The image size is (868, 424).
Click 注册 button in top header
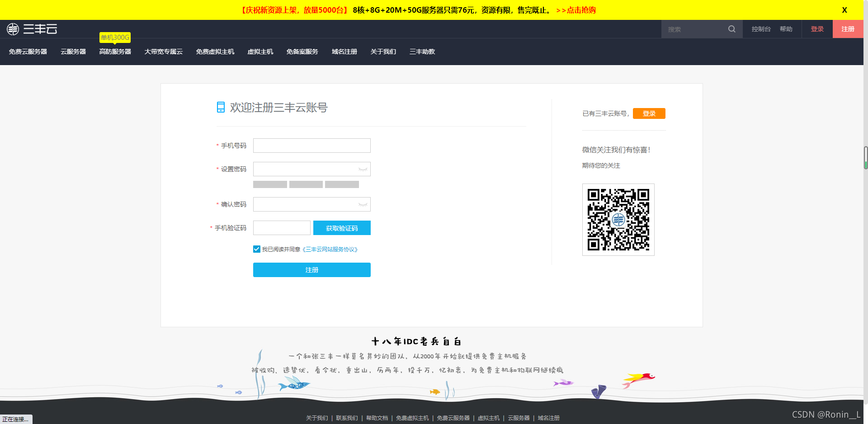(x=848, y=29)
